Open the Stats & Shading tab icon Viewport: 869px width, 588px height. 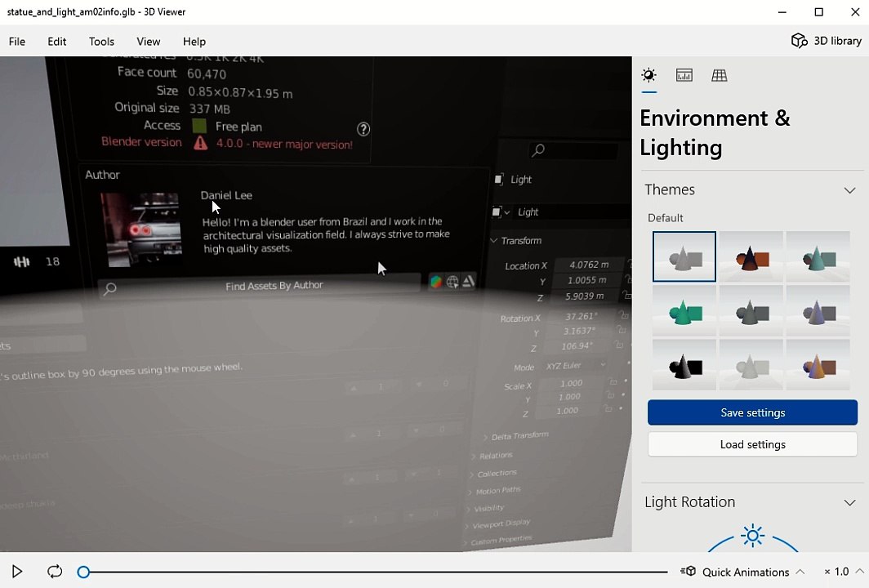point(684,75)
